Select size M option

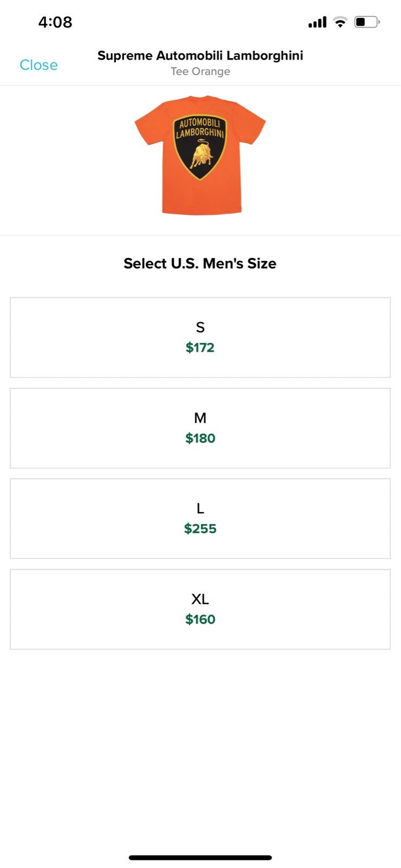tap(200, 428)
